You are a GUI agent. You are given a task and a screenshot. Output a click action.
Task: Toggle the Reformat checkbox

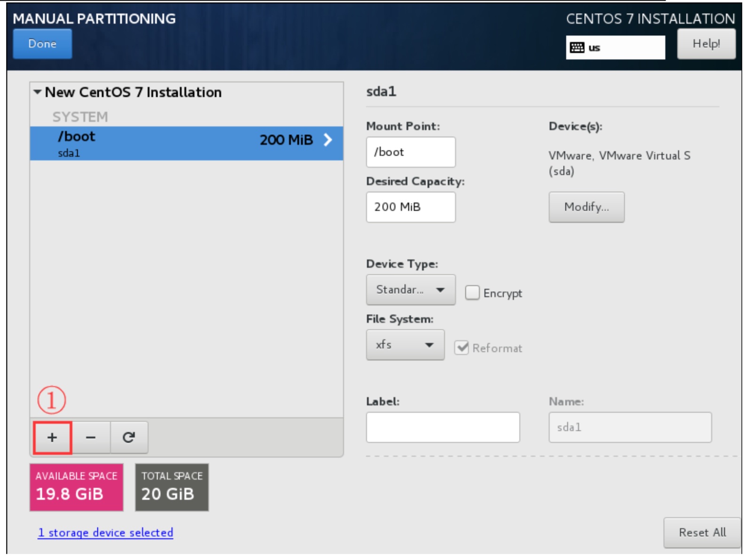click(x=462, y=348)
